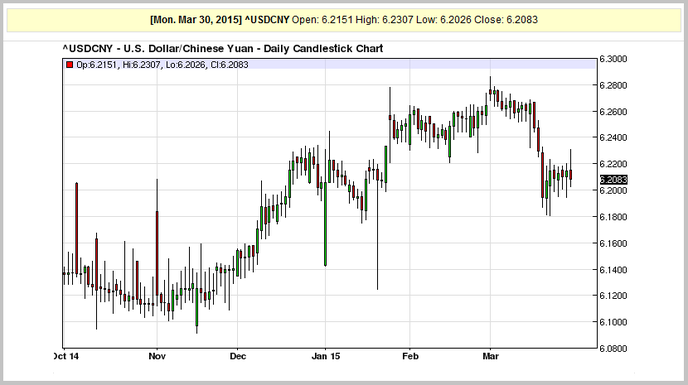688x385 pixels.
Task: Click the chart title USDCNY Daily Candlestick Chart
Action: [x=223, y=48]
